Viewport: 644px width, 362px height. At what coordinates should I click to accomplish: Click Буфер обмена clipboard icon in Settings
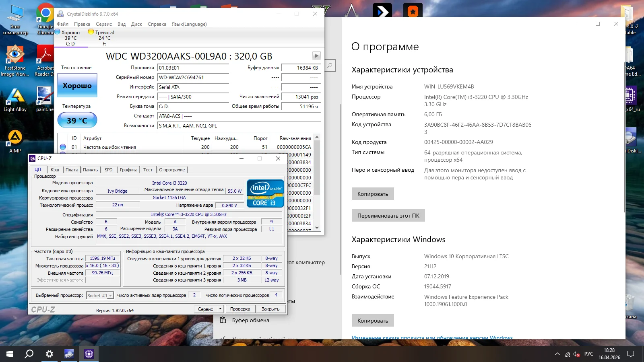coord(223,320)
